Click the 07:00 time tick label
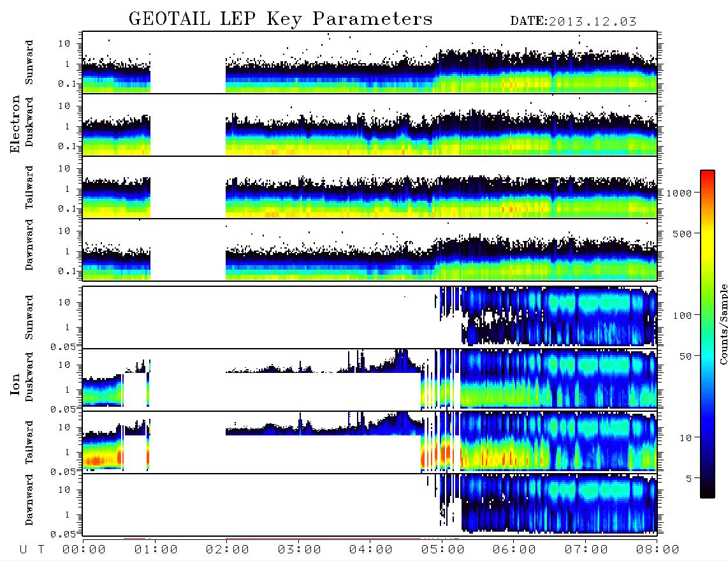 (x=586, y=550)
